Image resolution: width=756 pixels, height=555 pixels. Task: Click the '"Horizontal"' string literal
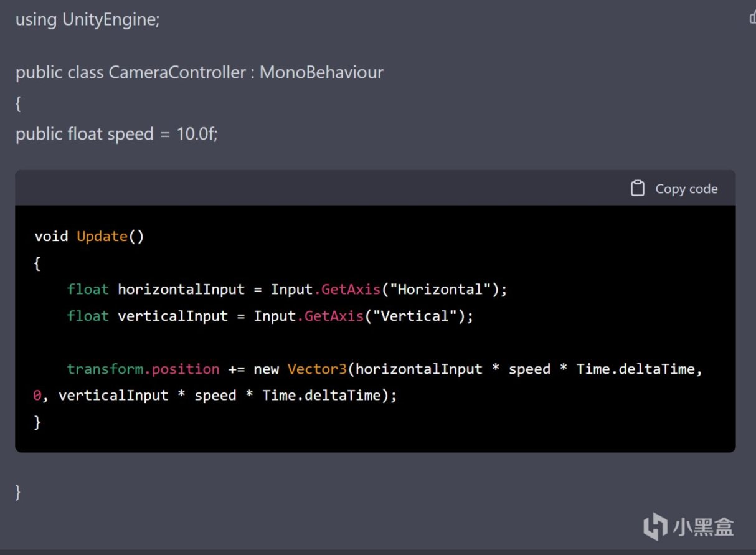[x=440, y=290]
